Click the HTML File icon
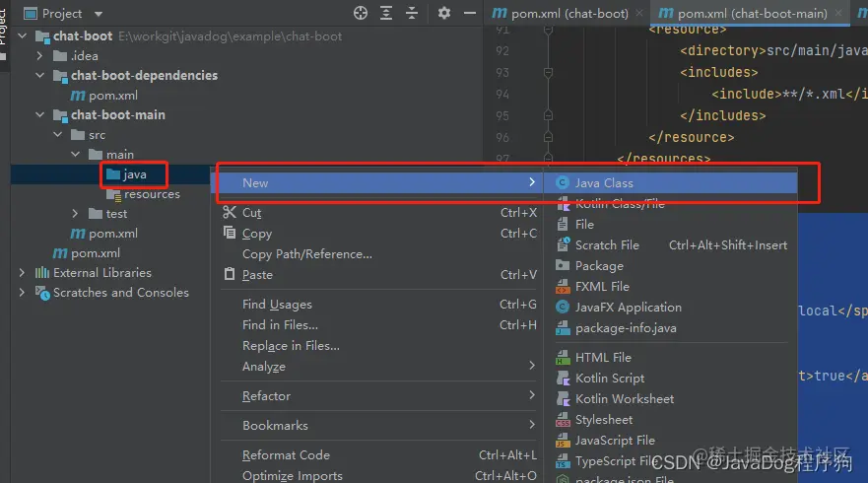 [x=563, y=357]
